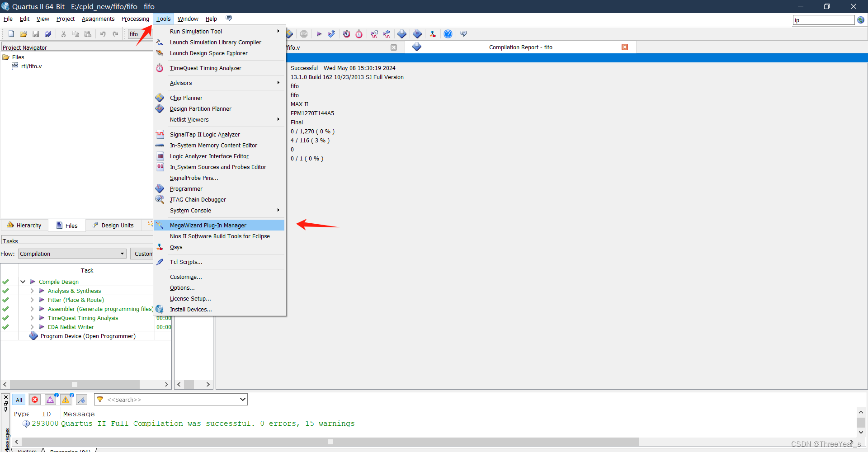
Task: Open the message search filter dropdown
Action: 242,399
